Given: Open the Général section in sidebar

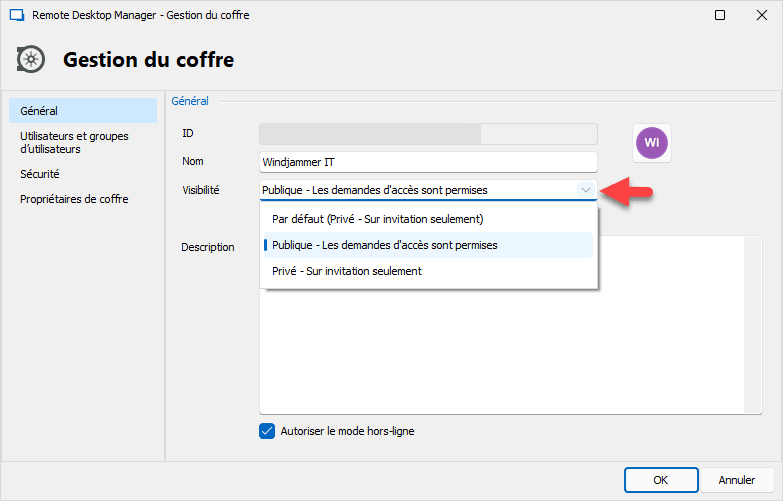Looking at the screenshot, I should point(39,110).
